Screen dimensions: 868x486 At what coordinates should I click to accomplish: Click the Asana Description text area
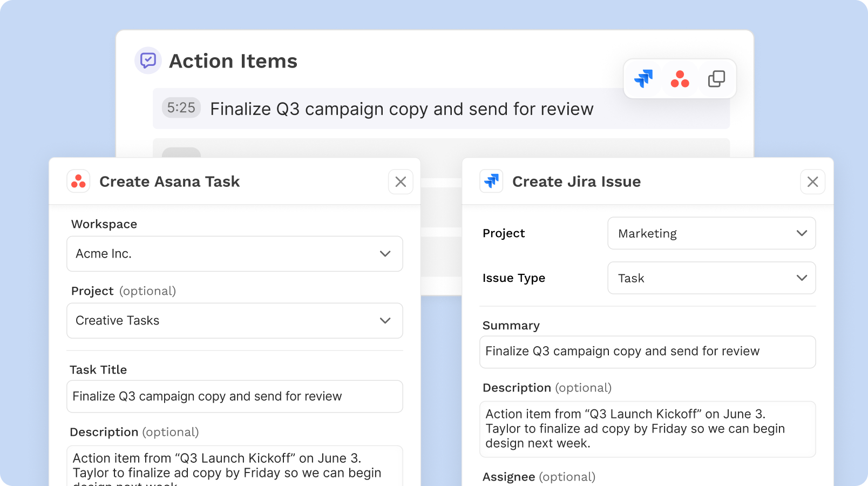tap(235, 466)
